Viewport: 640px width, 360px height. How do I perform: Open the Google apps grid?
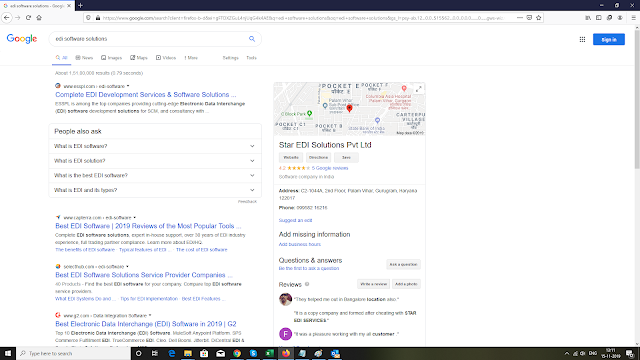tap(582, 40)
